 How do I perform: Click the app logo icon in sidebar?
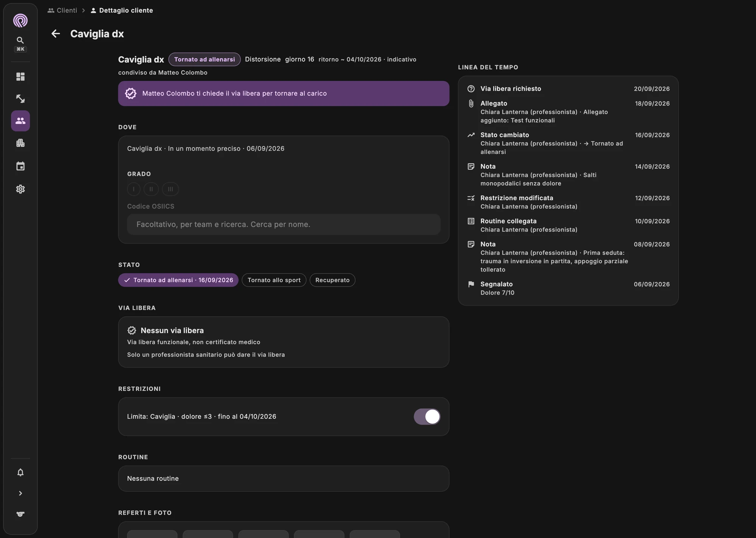(x=20, y=20)
